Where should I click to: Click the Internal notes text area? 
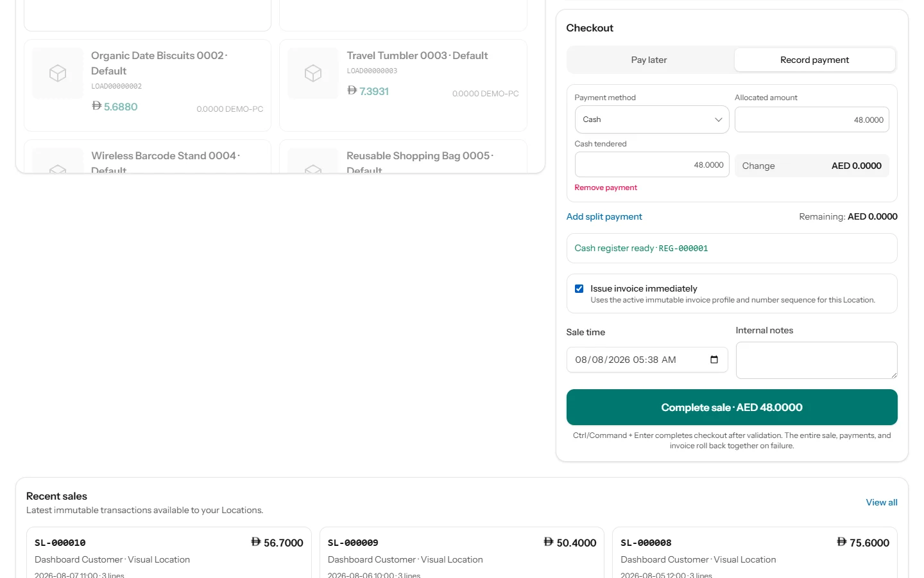click(816, 360)
